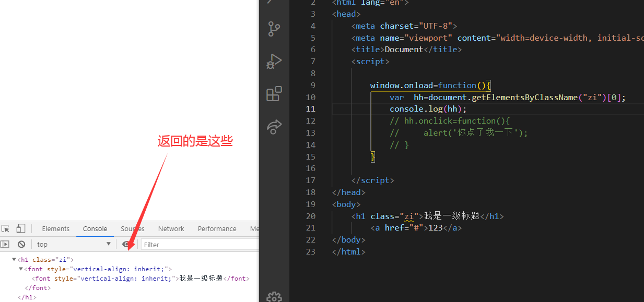Open VS Code Run and Debug view
Image resolution: width=644 pixels, height=302 pixels.
tap(274, 62)
